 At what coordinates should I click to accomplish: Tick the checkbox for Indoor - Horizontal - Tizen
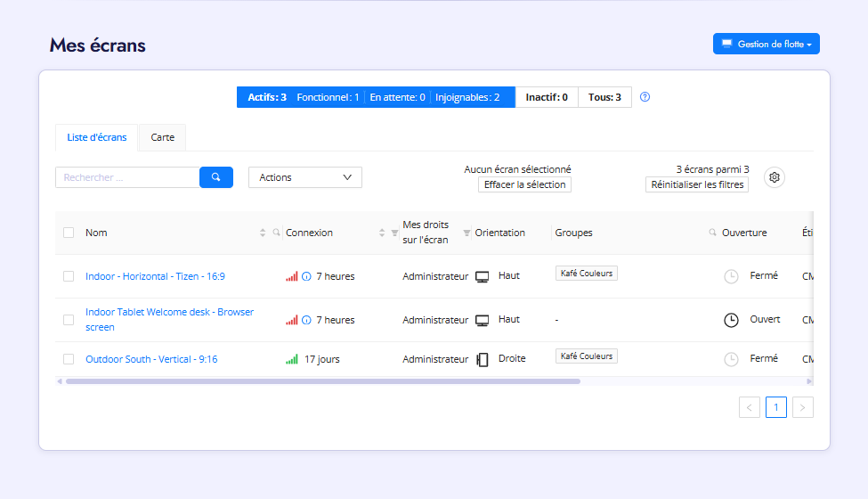point(69,276)
